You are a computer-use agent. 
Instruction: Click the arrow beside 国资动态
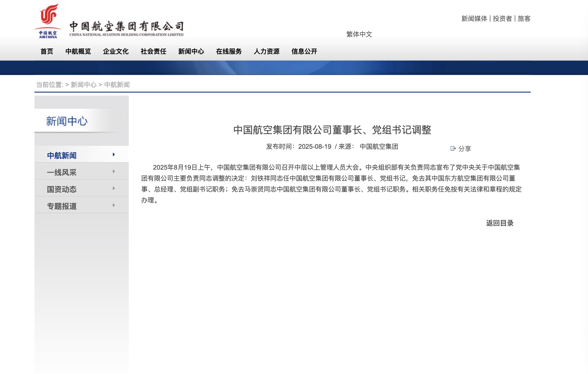pyautogui.click(x=114, y=188)
